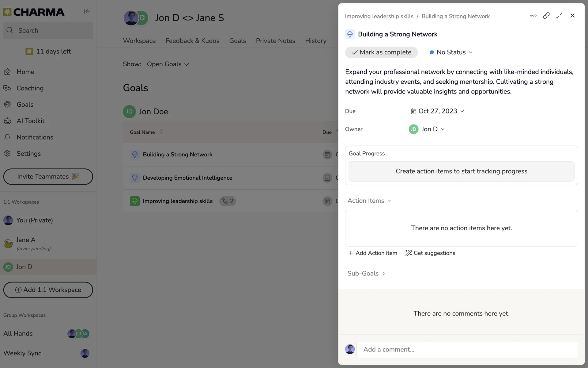Click the sub-goals count badge showing 2
Image resolution: width=588 pixels, height=368 pixels.
point(228,201)
